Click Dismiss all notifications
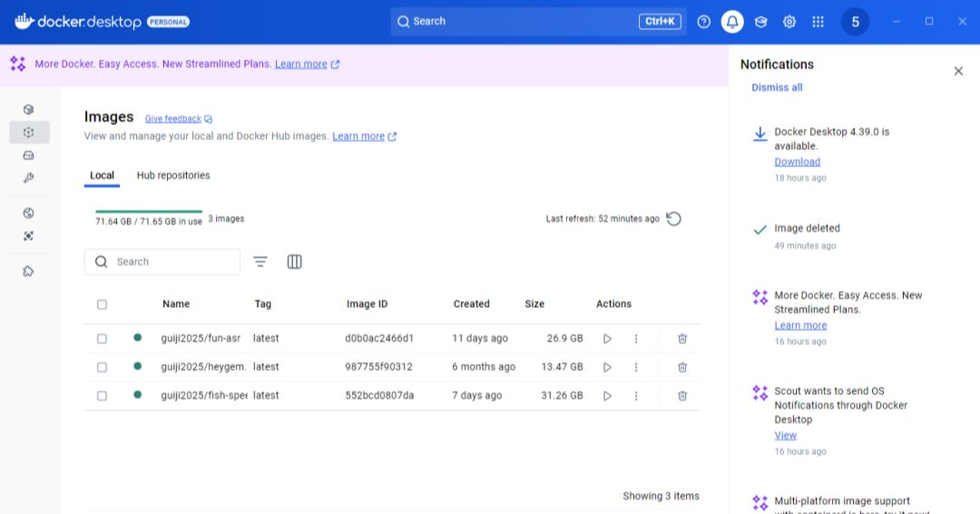The width and height of the screenshot is (980, 514). tap(777, 88)
